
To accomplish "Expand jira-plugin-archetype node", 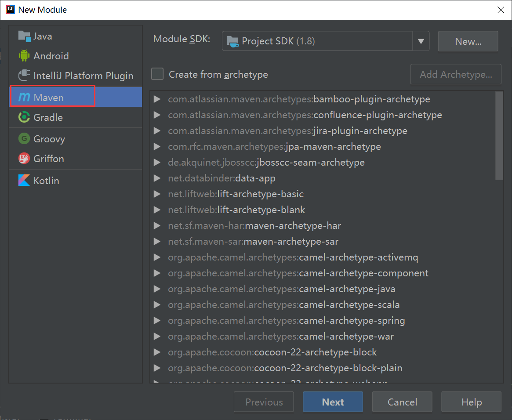I will coord(157,130).
